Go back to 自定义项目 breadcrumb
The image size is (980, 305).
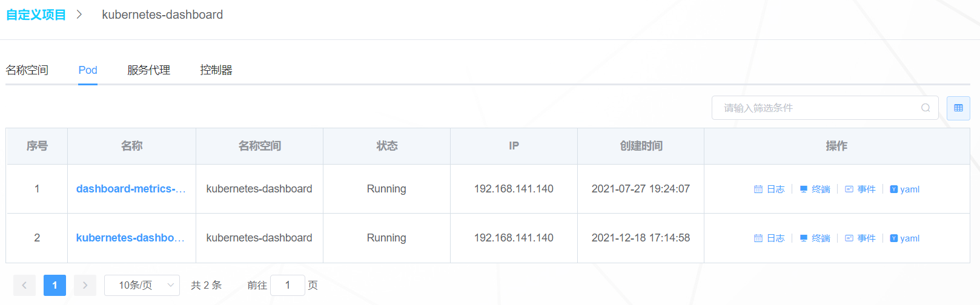(x=36, y=15)
